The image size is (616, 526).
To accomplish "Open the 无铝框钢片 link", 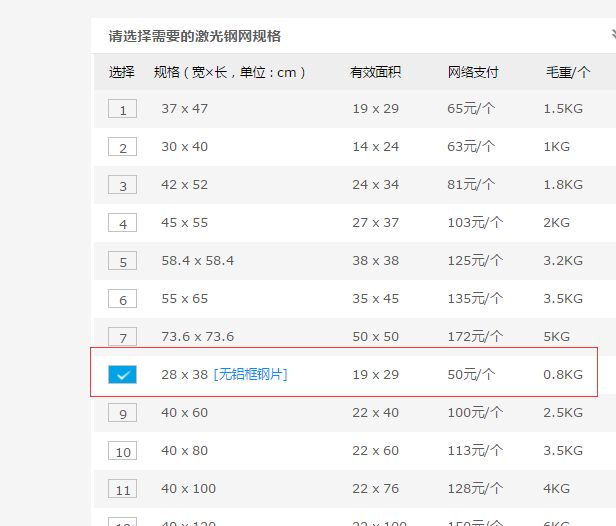I will pyautogui.click(x=250, y=374).
